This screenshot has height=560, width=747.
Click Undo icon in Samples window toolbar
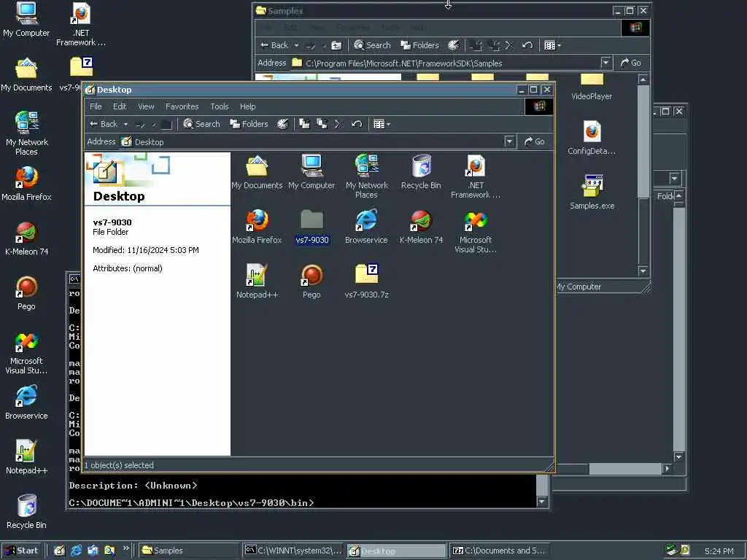tap(527, 45)
